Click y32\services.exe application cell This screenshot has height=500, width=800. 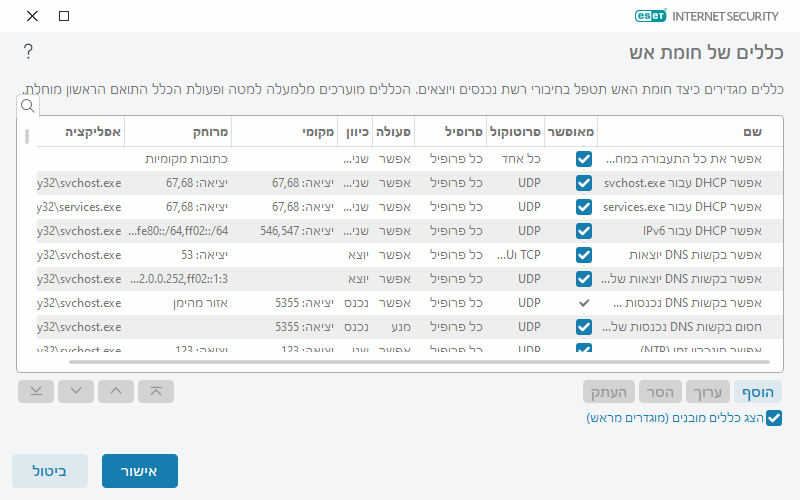point(79,207)
